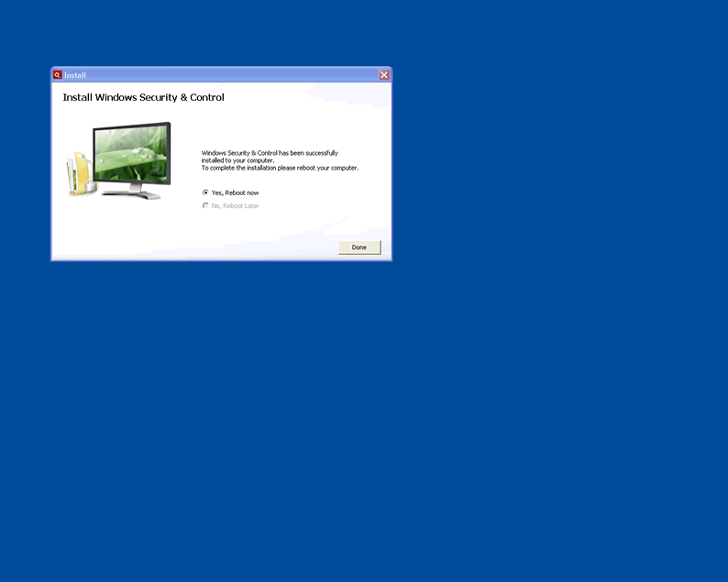Click the "No, Reboot Later" label text
728x582 pixels.
[235, 206]
